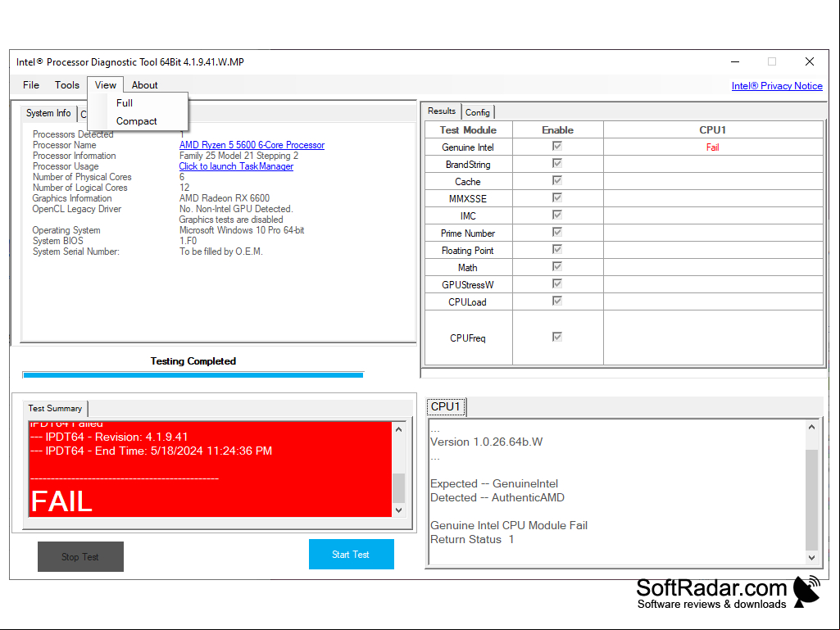
Task: Click the AMD Radeon RX 6600 value
Action: (225, 198)
